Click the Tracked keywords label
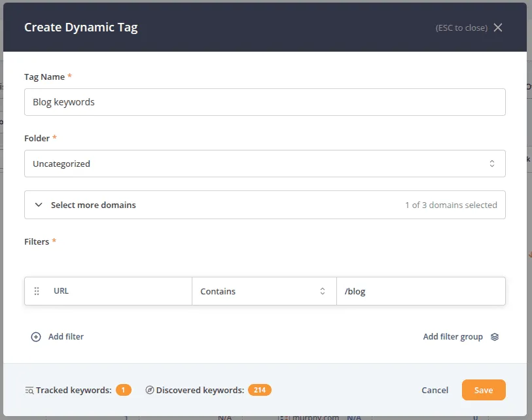The height and width of the screenshot is (420, 532). [x=74, y=390]
